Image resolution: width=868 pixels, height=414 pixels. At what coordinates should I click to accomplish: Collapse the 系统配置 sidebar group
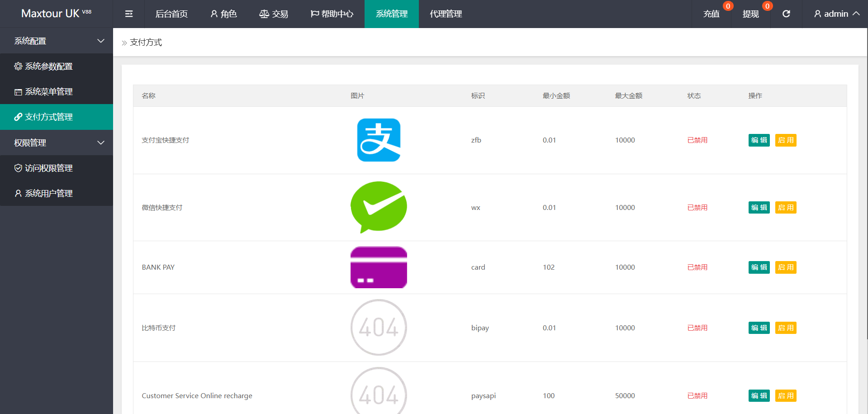57,41
